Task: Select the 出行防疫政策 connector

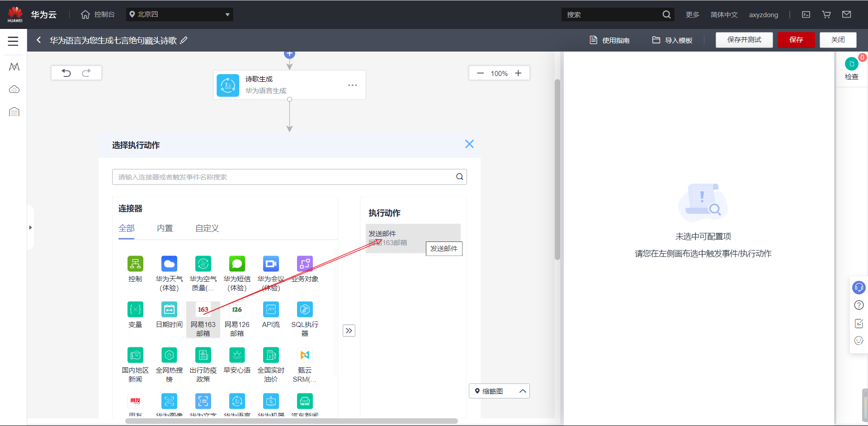Action: tap(203, 365)
